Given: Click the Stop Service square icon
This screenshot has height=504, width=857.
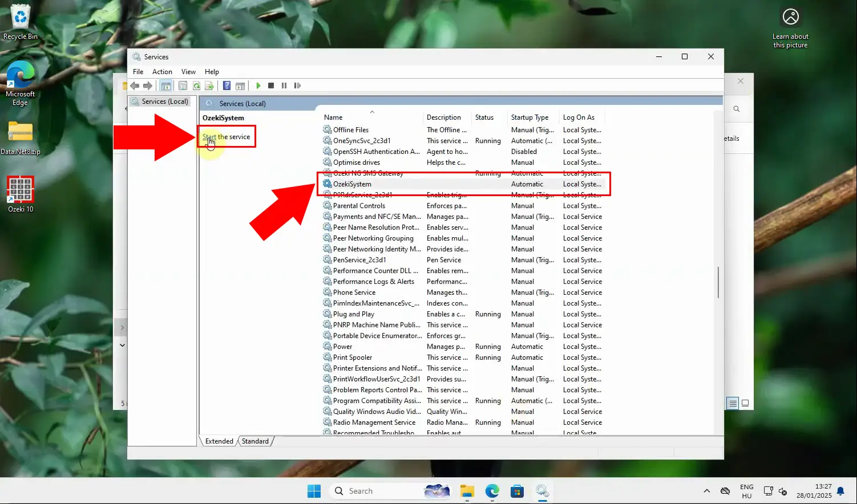Looking at the screenshot, I should coord(271,86).
